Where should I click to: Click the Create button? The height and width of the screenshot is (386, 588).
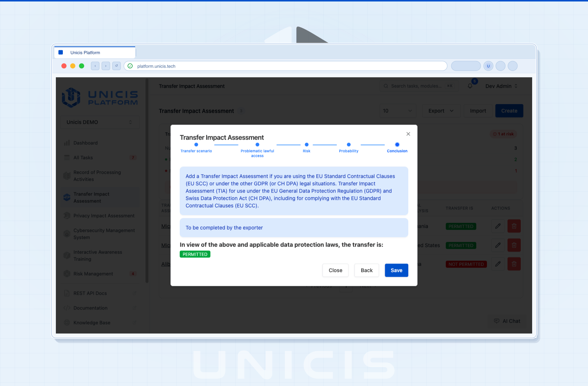click(509, 111)
